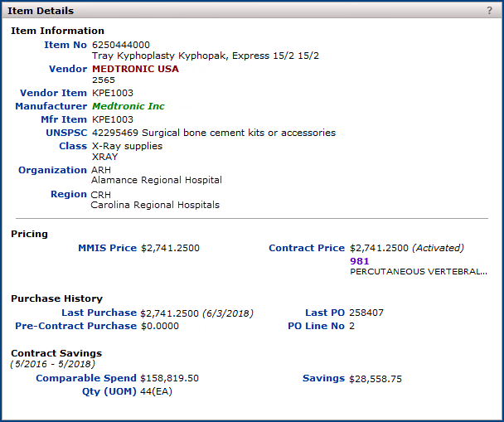
Task: Click the Savings amount $28,558.75
Action: click(376, 378)
